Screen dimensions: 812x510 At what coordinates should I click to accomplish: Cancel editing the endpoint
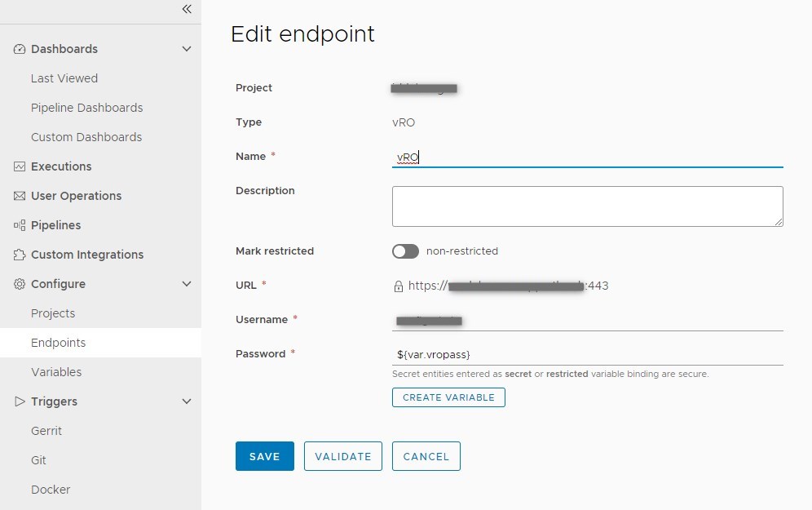pos(426,456)
